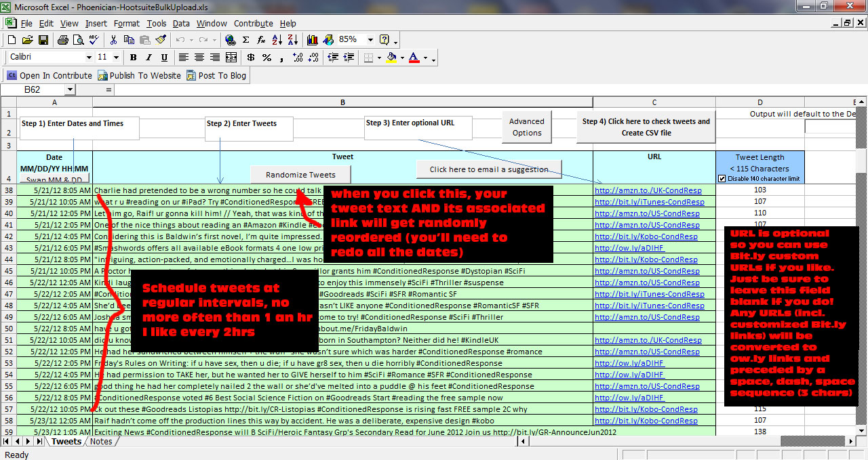Save the workbook with floppy disk icon
Image resolution: width=868 pixels, height=460 pixels.
coord(43,40)
